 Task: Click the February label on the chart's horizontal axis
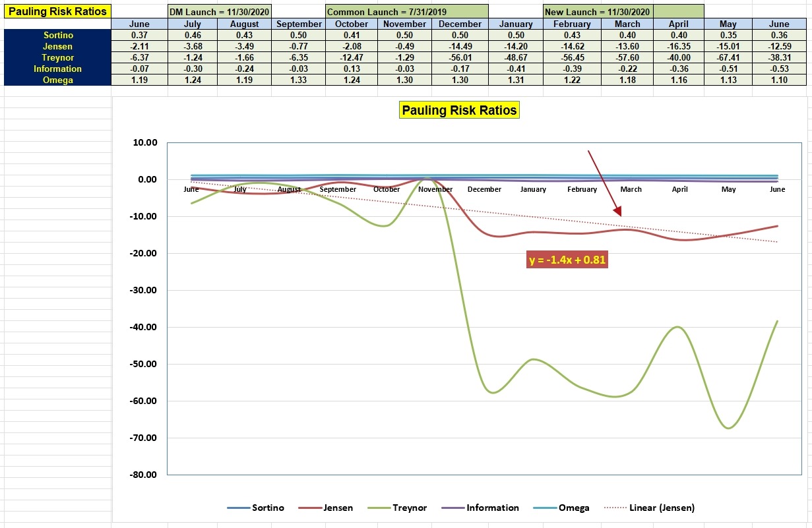582,189
